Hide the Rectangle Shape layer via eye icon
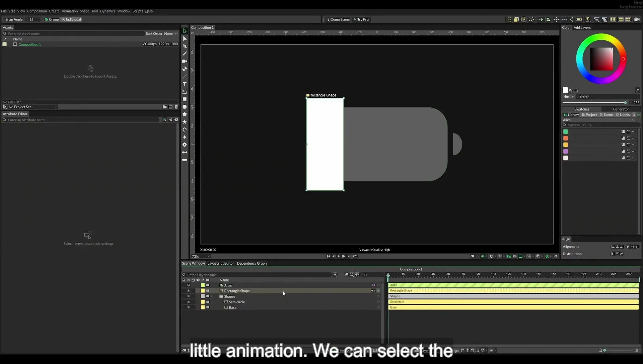The height and width of the screenshot is (364, 643). pyautogui.click(x=188, y=291)
